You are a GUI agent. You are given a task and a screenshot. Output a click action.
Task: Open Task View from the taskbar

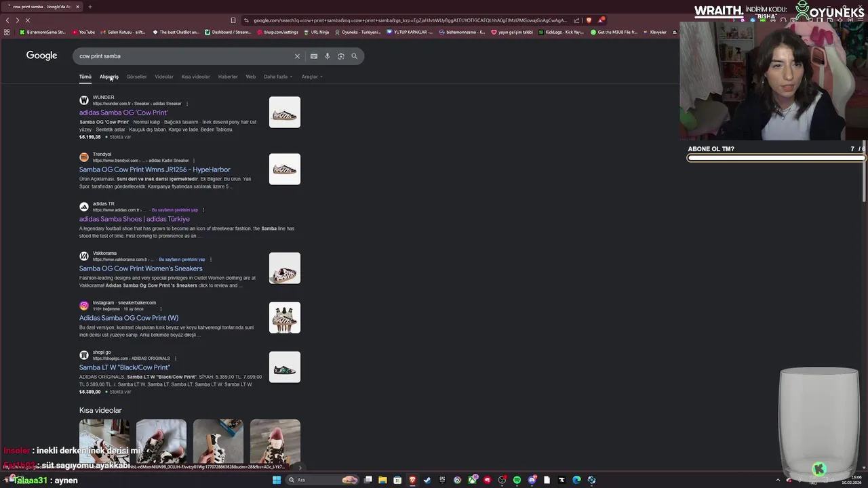coord(368,480)
